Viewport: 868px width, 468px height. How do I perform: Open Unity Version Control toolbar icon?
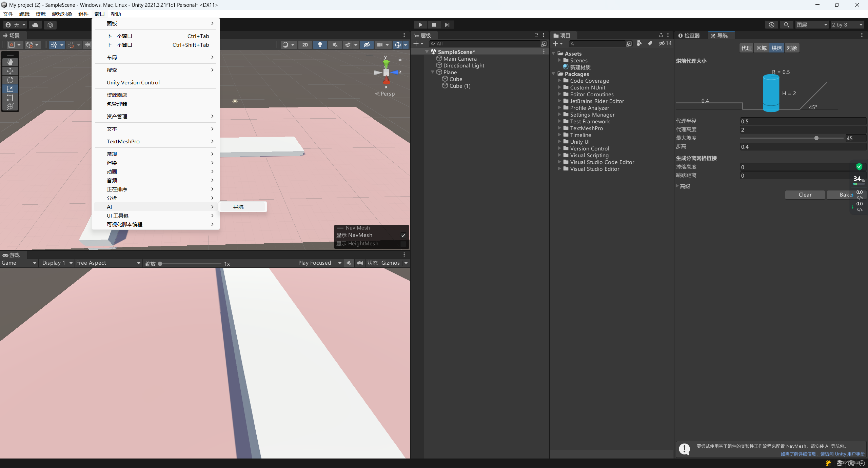[50, 25]
